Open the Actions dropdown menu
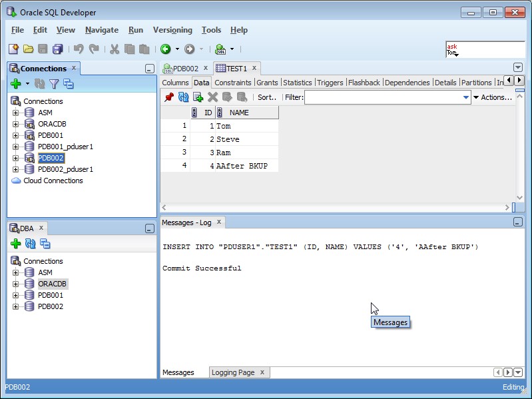The height and width of the screenshot is (399, 532). tap(493, 97)
